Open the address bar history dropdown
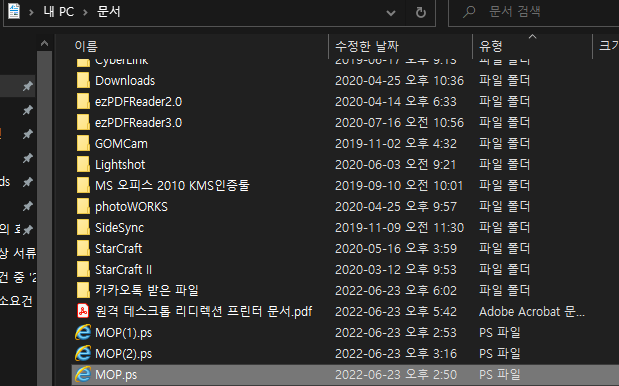 [x=391, y=13]
